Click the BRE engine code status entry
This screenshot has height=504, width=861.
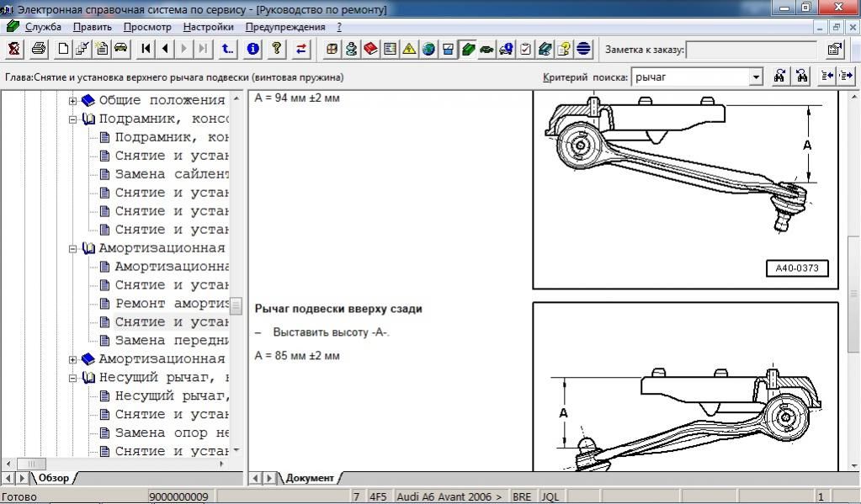click(x=522, y=497)
